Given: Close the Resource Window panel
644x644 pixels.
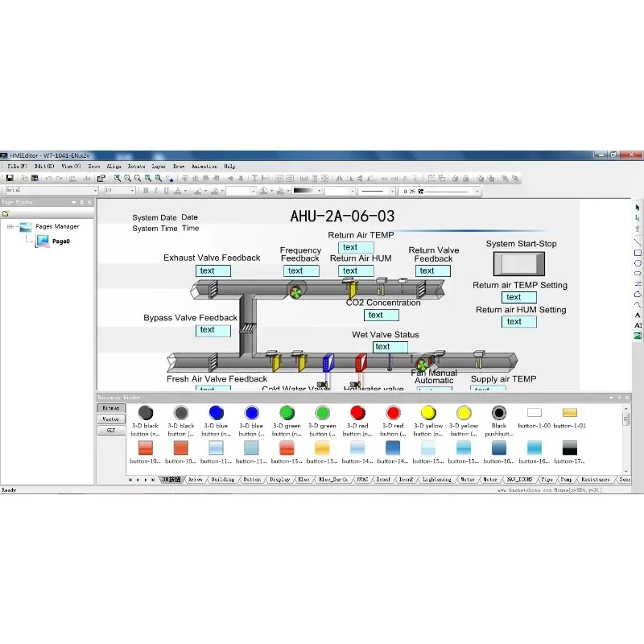Looking at the screenshot, I should (x=627, y=398).
